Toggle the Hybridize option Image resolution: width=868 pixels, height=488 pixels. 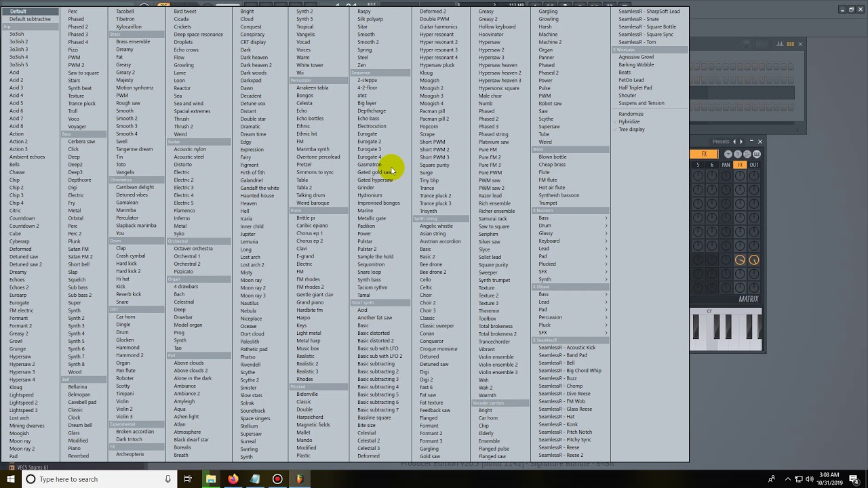pyautogui.click(x=629, y=121)
